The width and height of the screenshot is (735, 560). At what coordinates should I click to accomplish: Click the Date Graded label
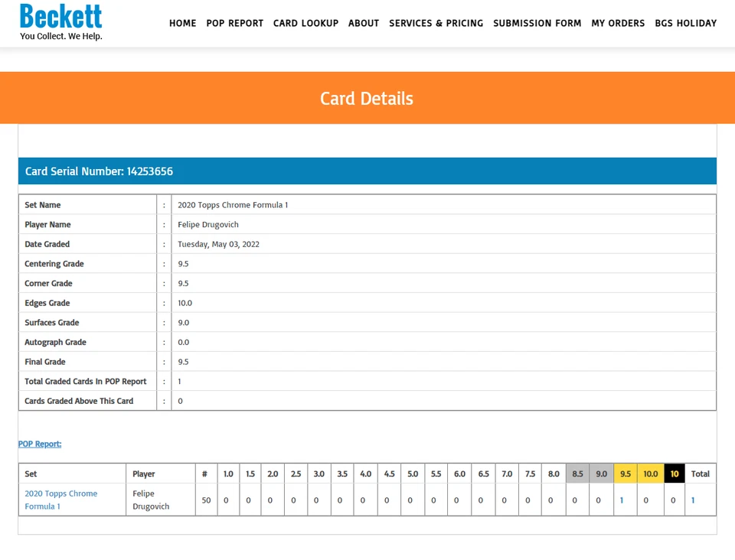coord(47,244)
